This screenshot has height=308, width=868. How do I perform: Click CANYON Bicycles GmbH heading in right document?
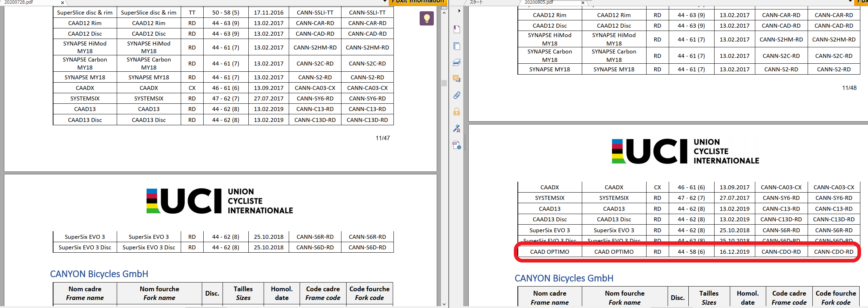click(x=564, y=278)
